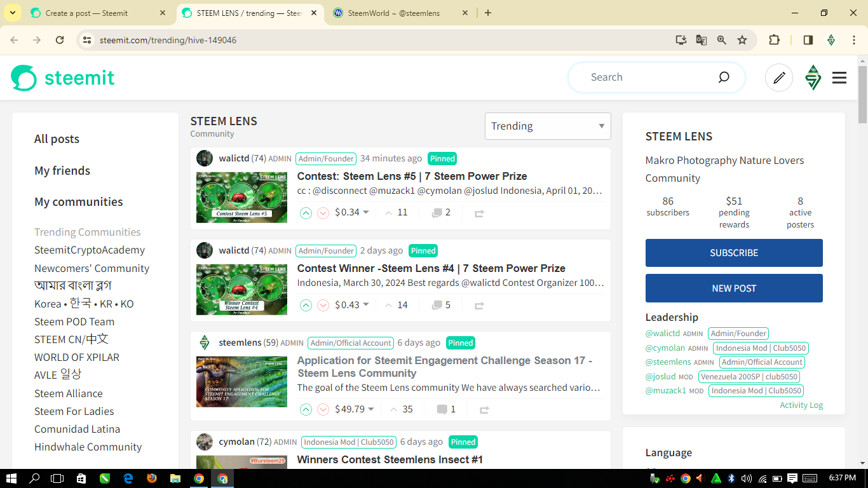The image size is (868, 488).
Task: Launch Firefox from the taskbar
Action: 151,478
